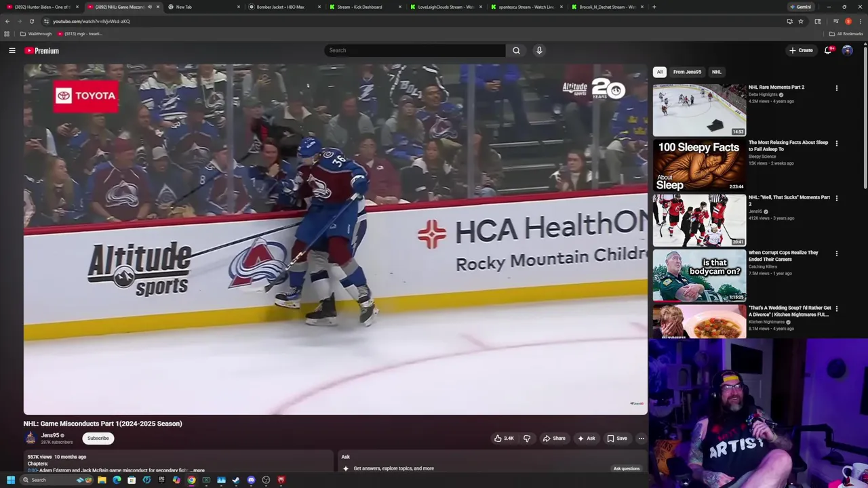
Task: Open the YouTube guide hamburger menu
Action: 12,50
